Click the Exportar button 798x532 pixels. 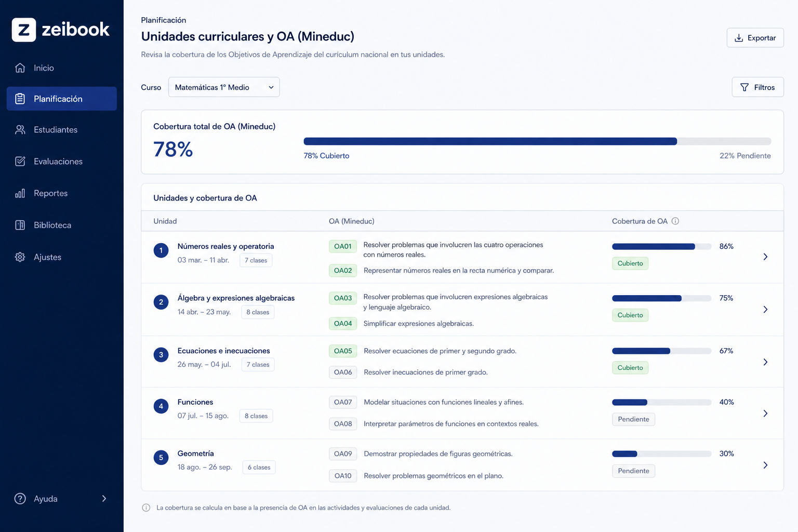755,38
